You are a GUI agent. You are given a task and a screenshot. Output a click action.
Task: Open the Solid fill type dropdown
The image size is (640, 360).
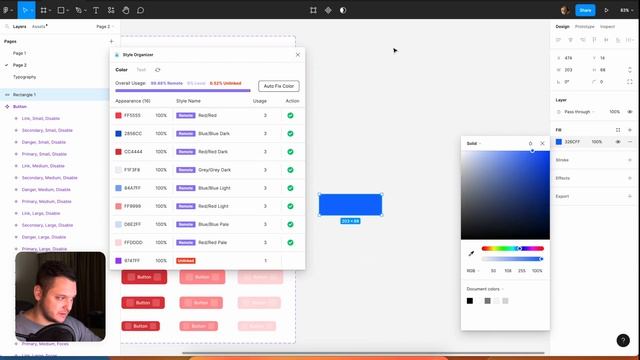click(x=473, y=143)
